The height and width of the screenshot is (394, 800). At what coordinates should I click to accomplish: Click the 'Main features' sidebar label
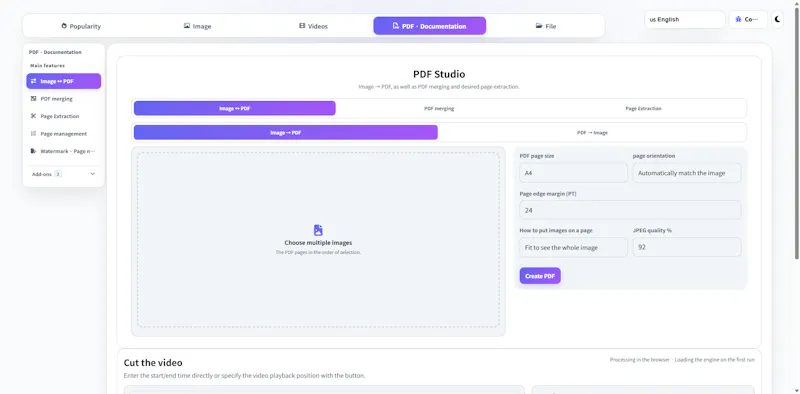[47, 65]
